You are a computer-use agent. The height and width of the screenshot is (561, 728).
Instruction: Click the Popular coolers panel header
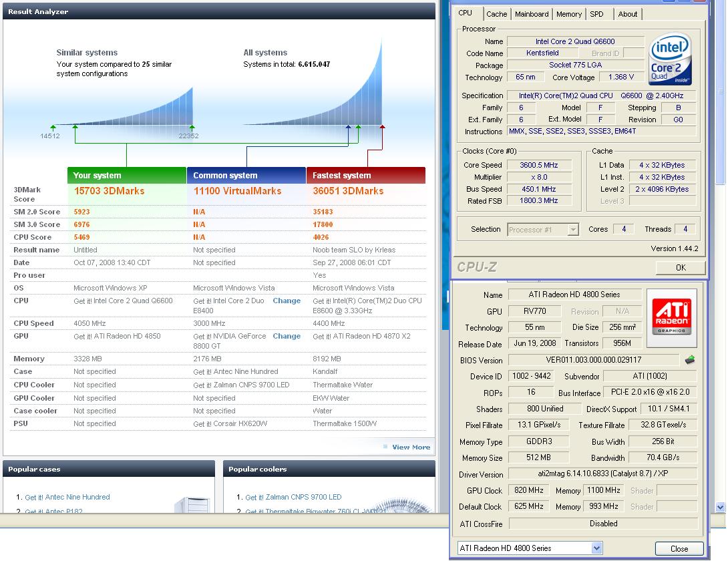pyautogui.click(x=329, y=469)
